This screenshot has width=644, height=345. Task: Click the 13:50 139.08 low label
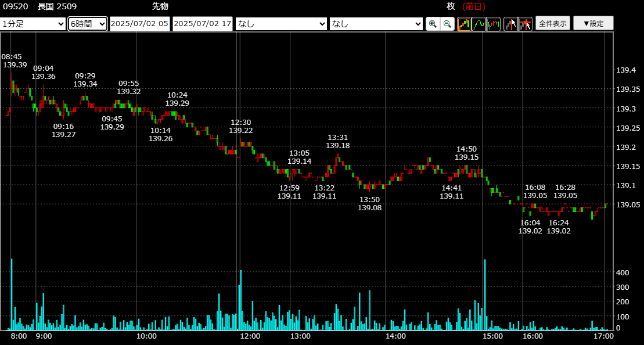click(x=370, y=203)
